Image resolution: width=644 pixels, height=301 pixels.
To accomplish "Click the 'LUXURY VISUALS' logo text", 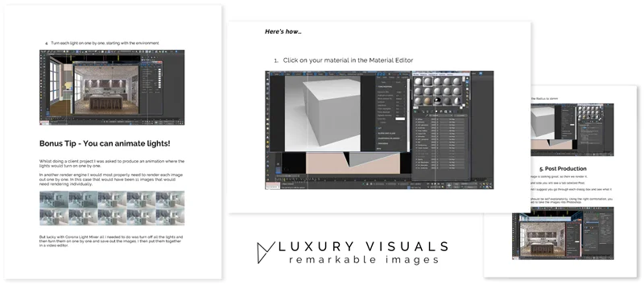I will (363, 246).
